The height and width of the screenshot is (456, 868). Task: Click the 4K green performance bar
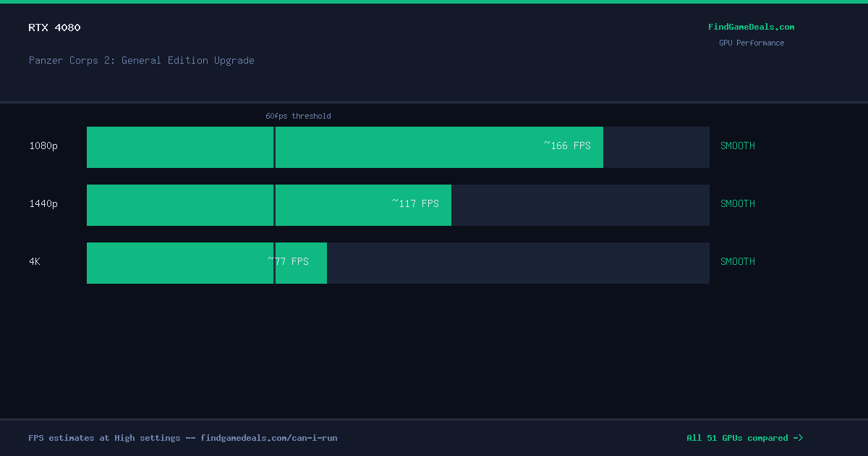point(207,263)
